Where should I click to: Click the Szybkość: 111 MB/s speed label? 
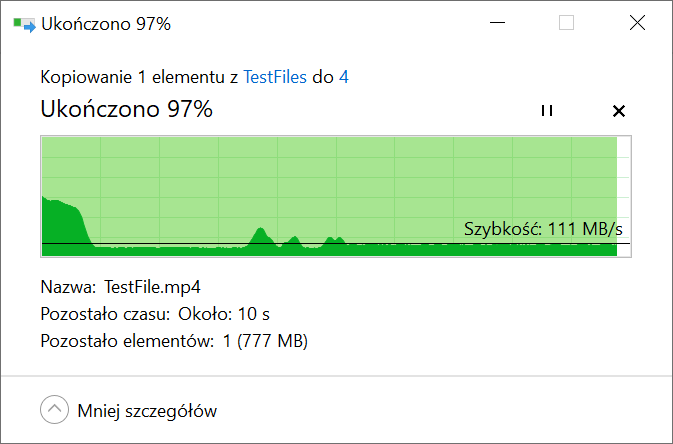coord(543,229)
